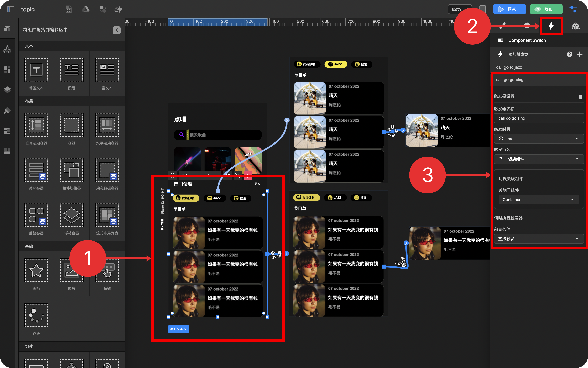
Task: Open the page layout rail icon
Action: pyautogui.click(x=7, y=131)
